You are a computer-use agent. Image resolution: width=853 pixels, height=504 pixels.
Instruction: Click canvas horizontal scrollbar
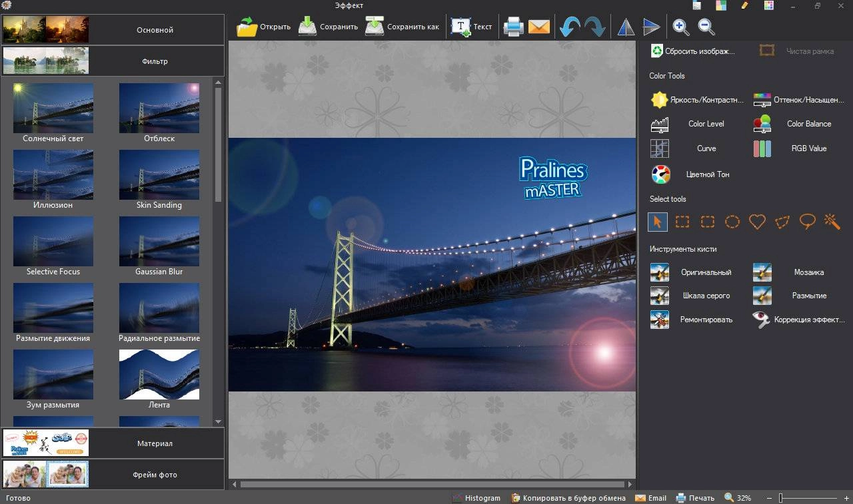432,484
